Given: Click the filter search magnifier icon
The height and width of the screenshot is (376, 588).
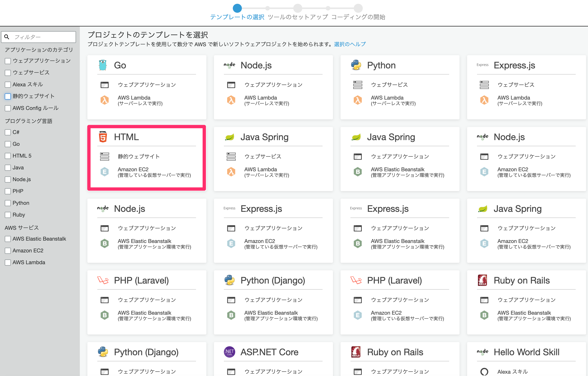Looking at the screenshot, I should click(x=7, y=37).
